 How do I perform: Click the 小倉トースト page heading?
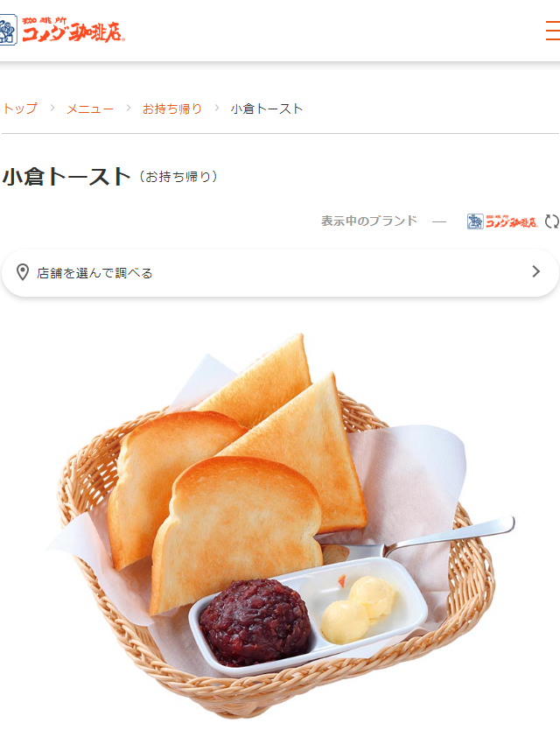click(x=66, y=177)
